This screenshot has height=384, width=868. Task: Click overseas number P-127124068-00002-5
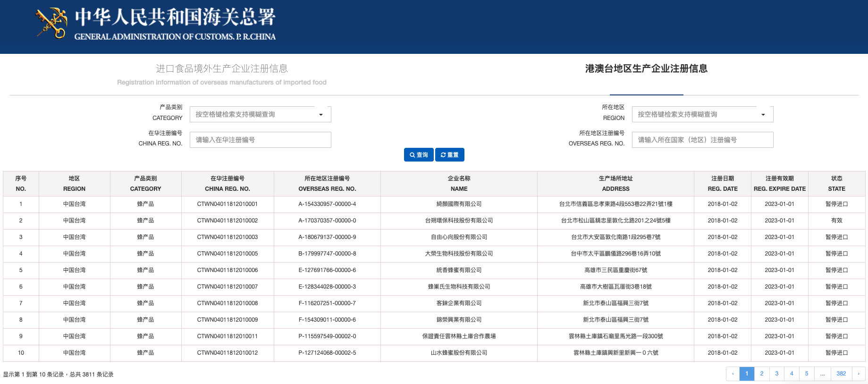[x=327, y=353]
